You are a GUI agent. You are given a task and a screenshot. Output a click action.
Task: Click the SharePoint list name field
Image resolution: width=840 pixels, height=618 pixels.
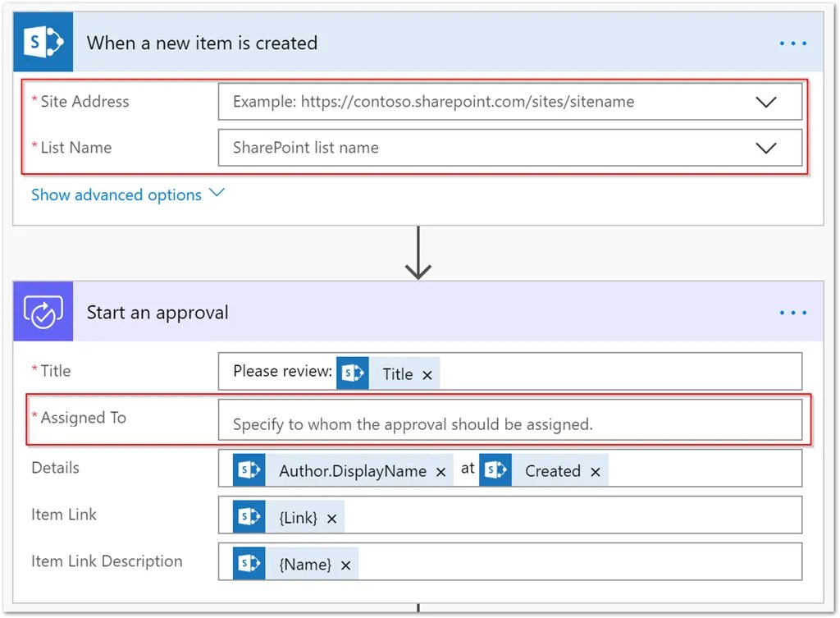(x=510, y=148)
